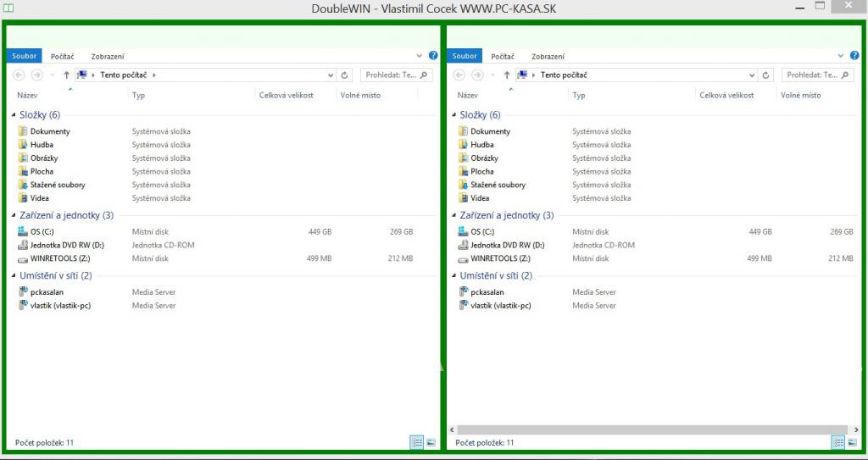868x460 pixels.
Task: Select pckasalan media server icon in right pane
Action: pos(464,291)
